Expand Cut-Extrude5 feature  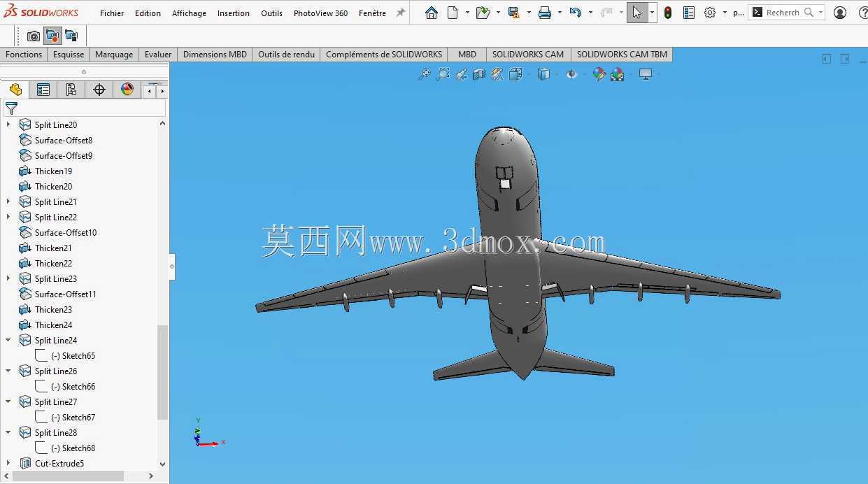coord(8,463)
